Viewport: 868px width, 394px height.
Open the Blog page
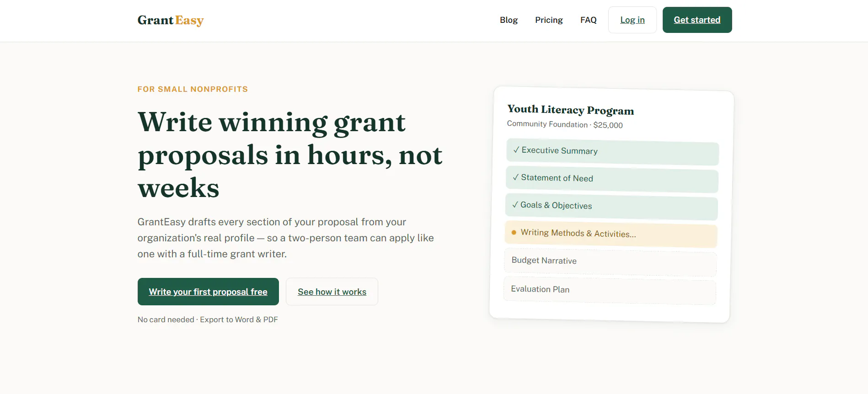[509, 20]
